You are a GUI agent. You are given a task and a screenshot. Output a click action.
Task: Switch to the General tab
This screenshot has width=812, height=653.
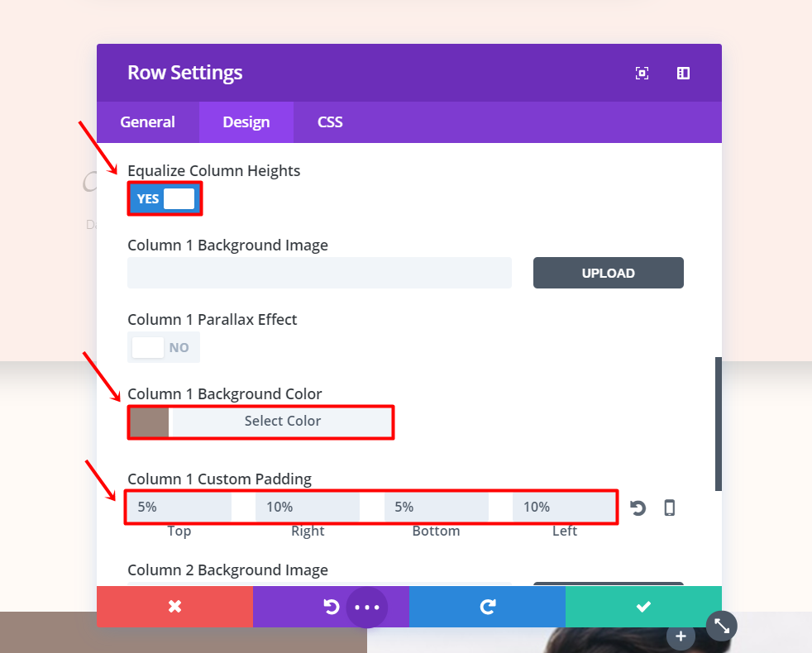pyautogui.click(x=147, y=122)
